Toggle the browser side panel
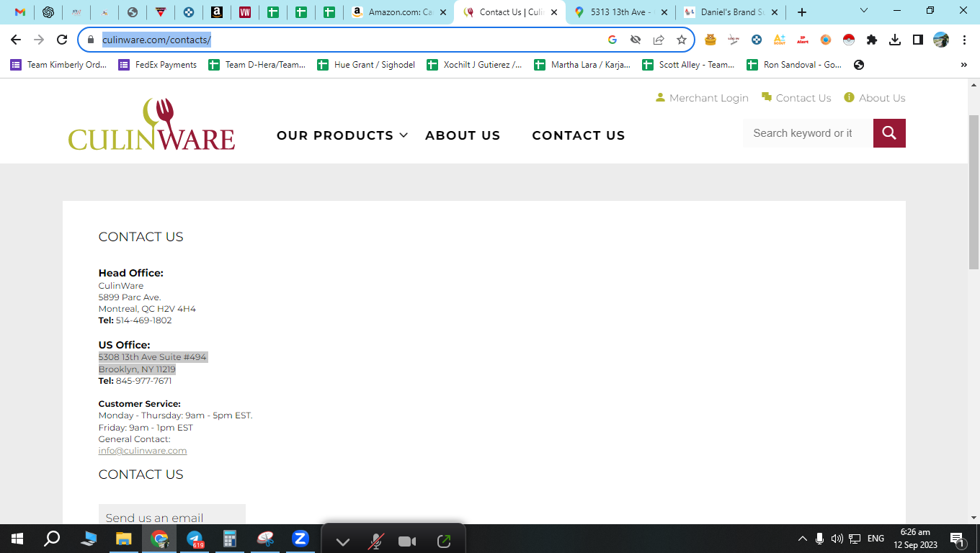 918,40
